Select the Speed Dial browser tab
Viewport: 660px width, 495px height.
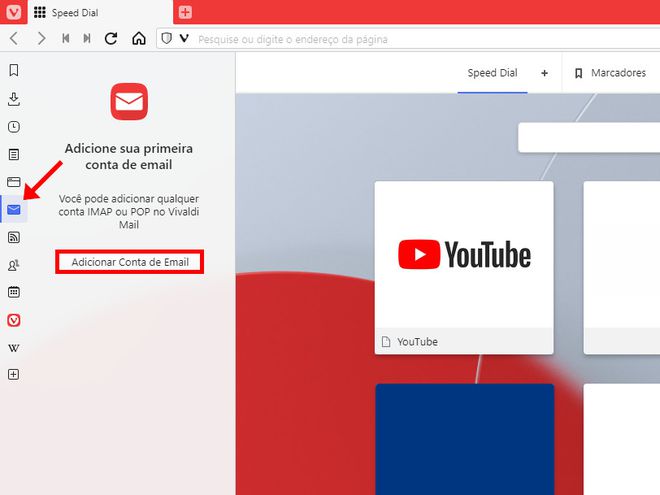100,13
